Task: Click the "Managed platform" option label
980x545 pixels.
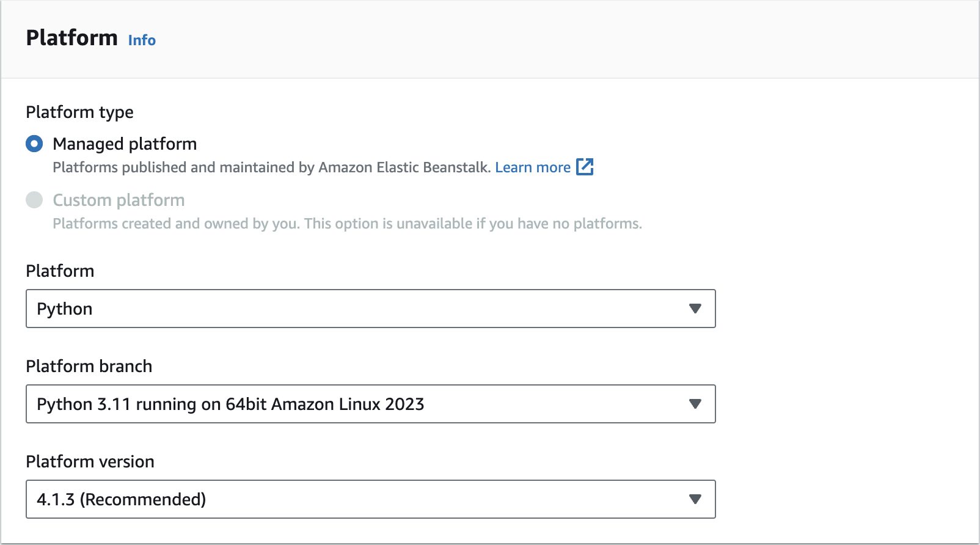Action: 125,144
